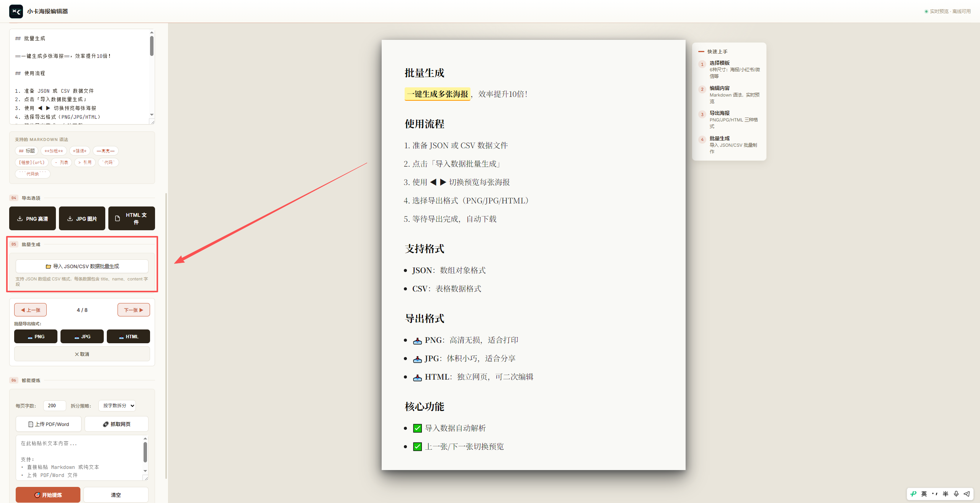The image size is (980, 503).
Task: Batch export all posters as JPG
Action: coord(82,336)
